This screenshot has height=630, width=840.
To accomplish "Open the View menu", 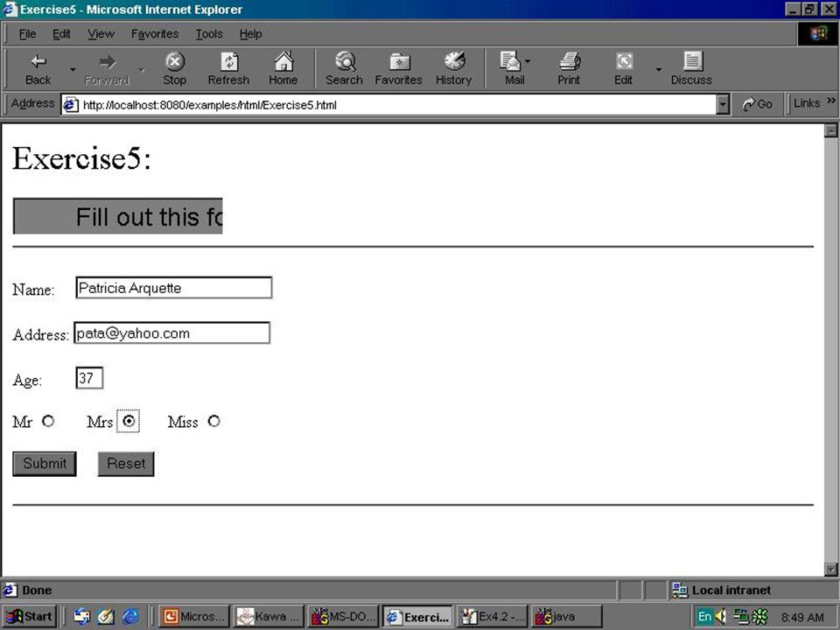I will tap(101, 34).
